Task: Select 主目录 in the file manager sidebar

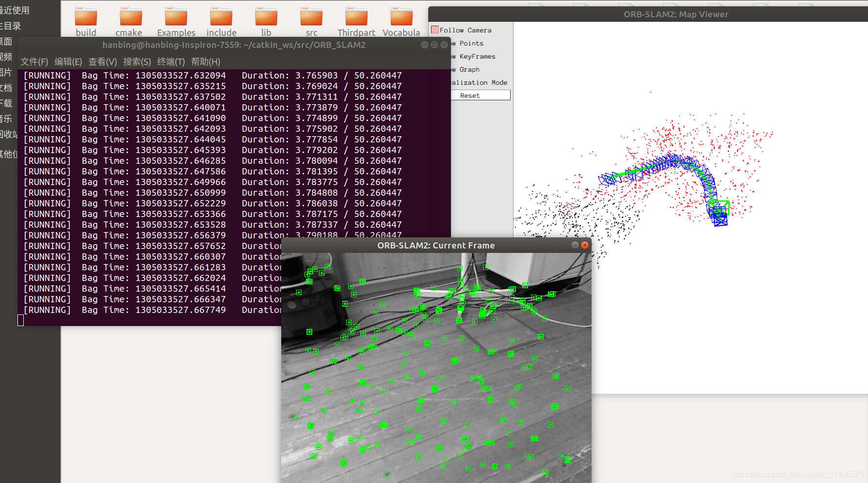Action: point(11,26)
